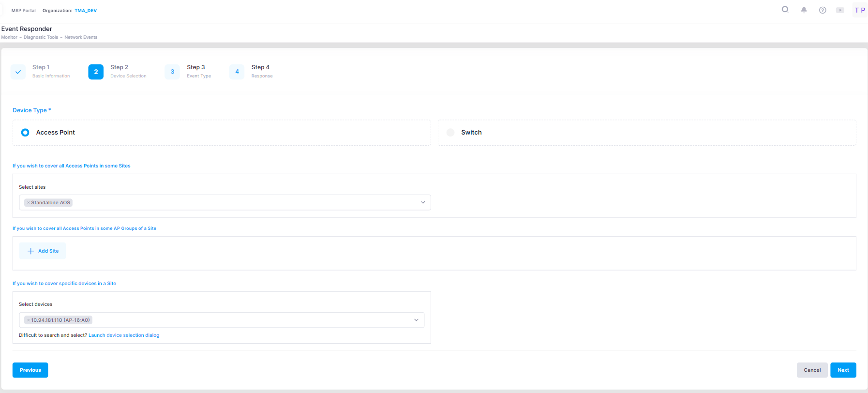
Task: Click the Cancel button
Action: click(x=812, y=370)
